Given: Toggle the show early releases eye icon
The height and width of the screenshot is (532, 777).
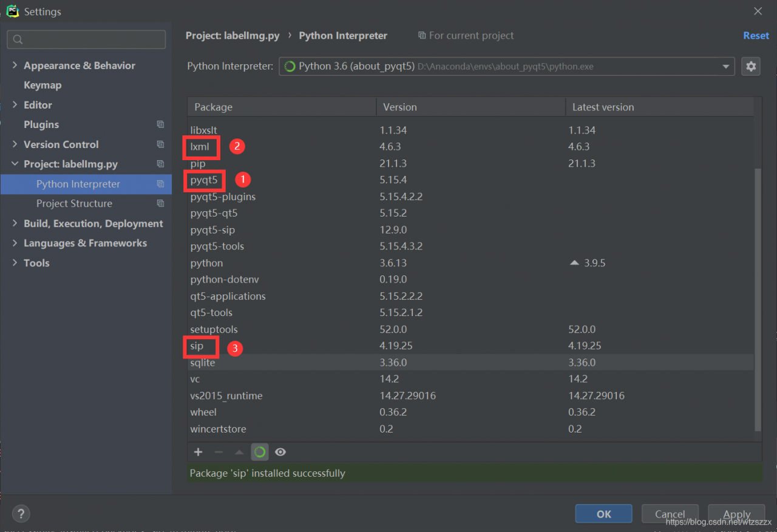Looking at the screenshot, I should coord(280,452).
